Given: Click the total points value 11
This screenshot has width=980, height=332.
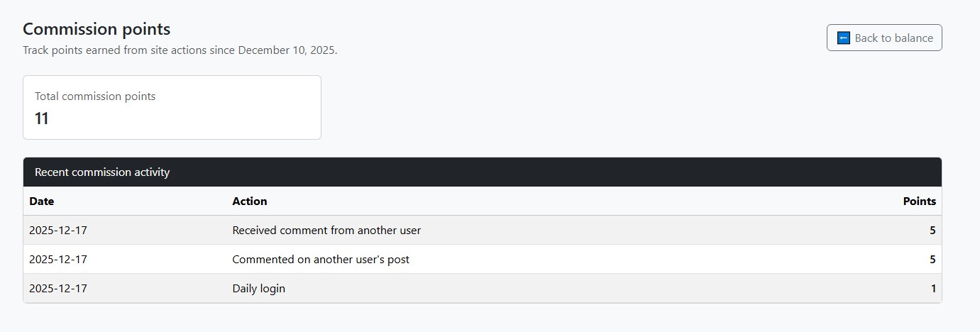Looking at the screenshot, I should [42, 118].
